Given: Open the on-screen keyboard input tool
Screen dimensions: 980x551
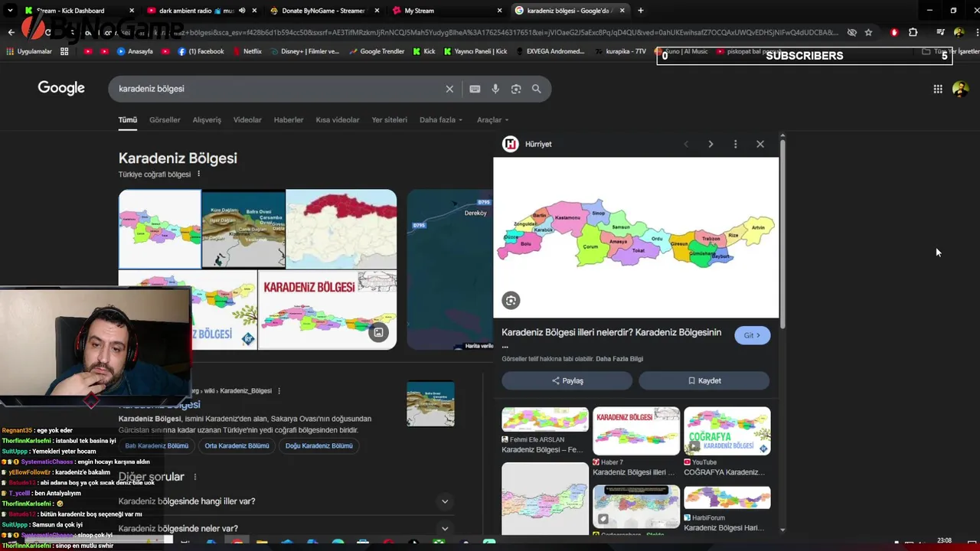Looking at the screenshot, I should tap(475, 89).
